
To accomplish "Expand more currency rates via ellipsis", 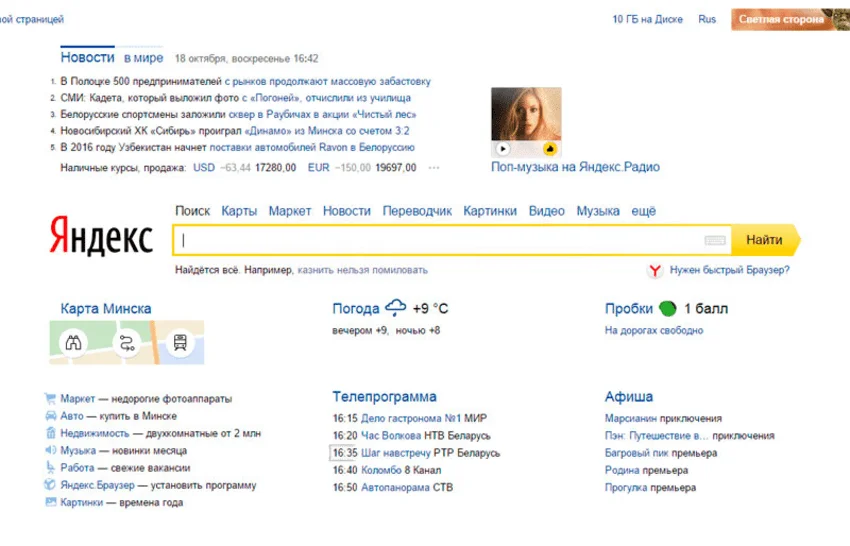I will pos(433,168).
